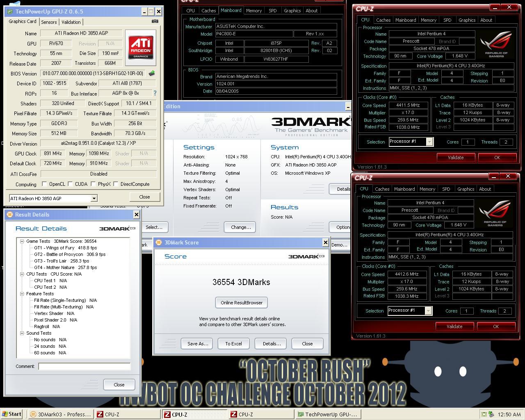The height and width of the screenshot is (420, 525).
Task: Open the SPD tab in lower right CPU-Z
Action: click(x=446, y=189)
